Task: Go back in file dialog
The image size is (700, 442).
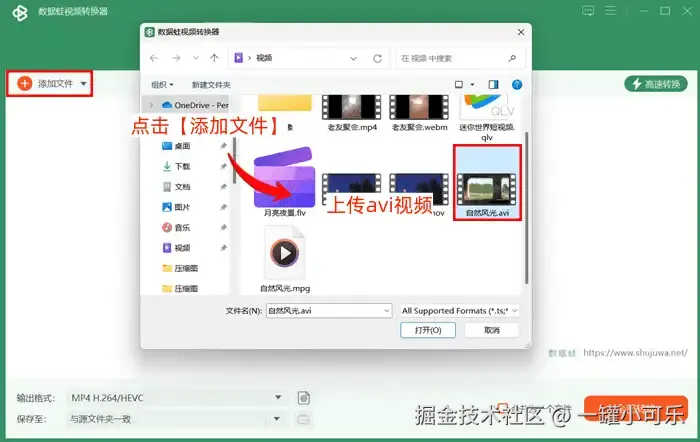Action: [x=154, y=58]
